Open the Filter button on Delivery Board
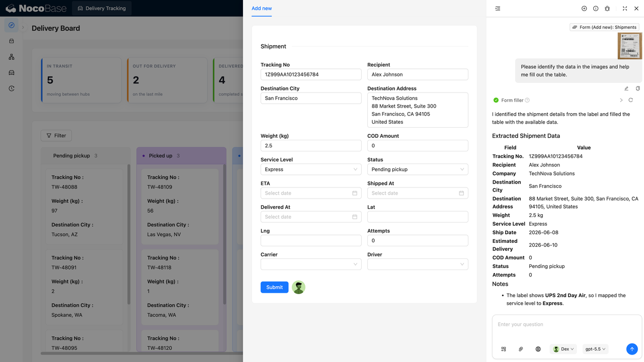 point(56,135)
